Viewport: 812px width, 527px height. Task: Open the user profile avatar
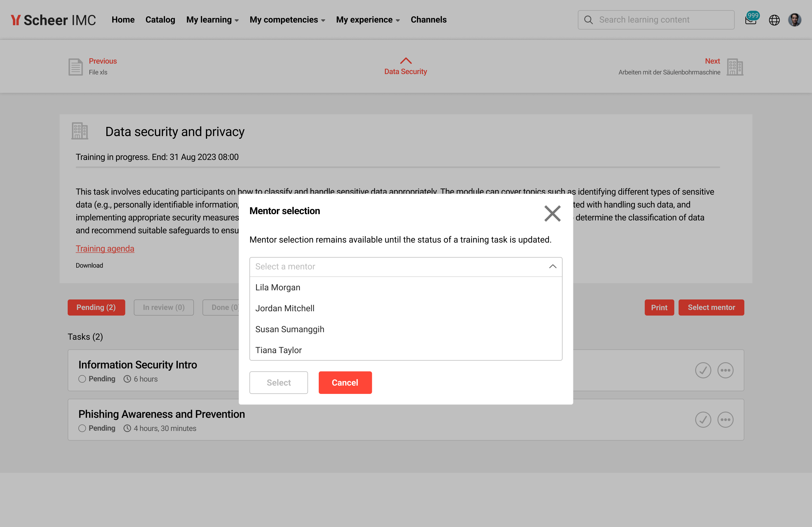pyautogui.click(x=794, y=20)
